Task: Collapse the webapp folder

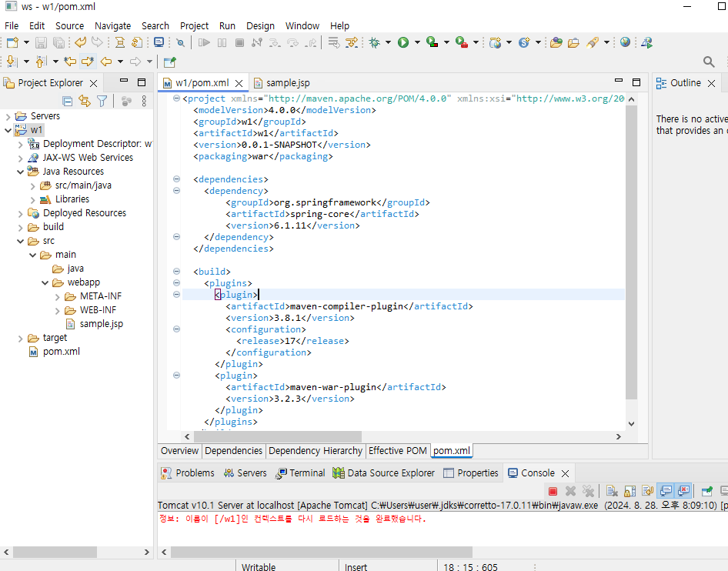Action: [45, 282]
